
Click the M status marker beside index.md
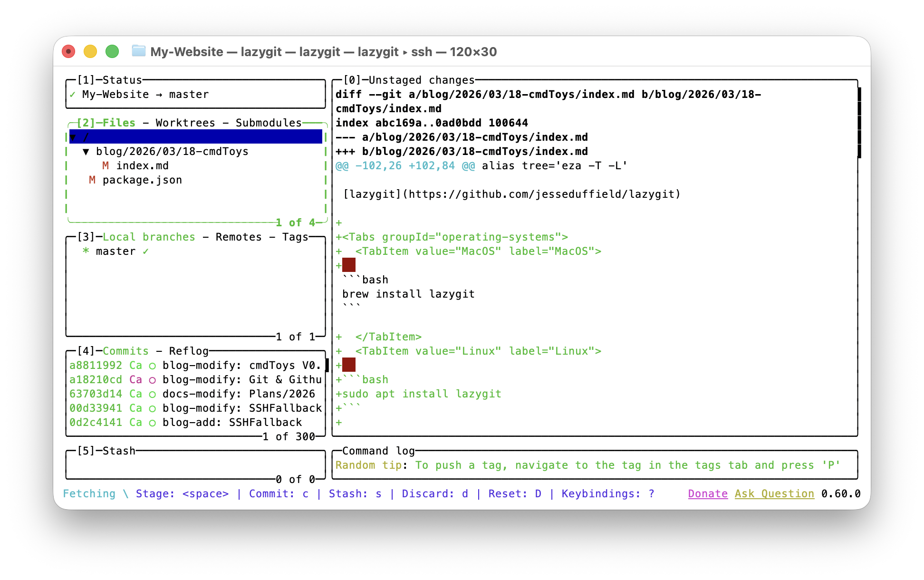click(105, 165)
